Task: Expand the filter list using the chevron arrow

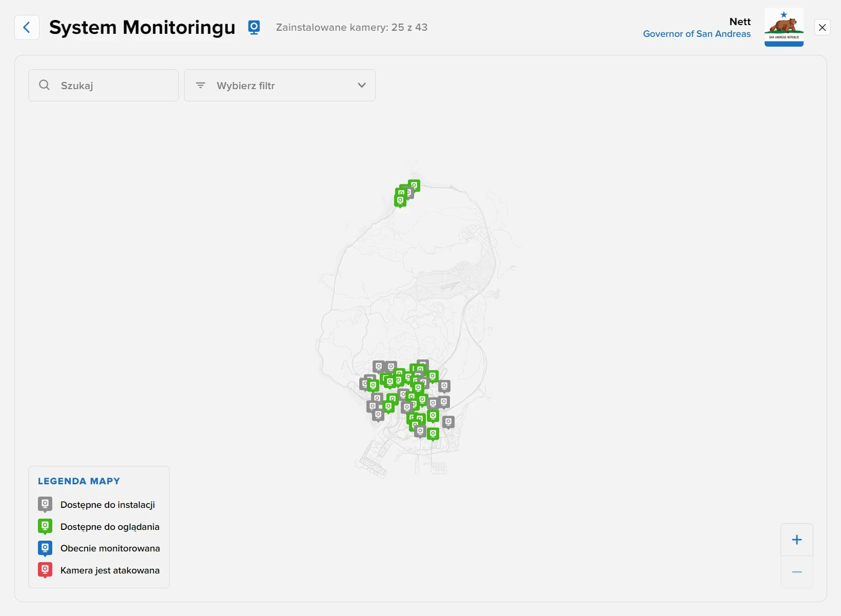Action: point(362,86)
